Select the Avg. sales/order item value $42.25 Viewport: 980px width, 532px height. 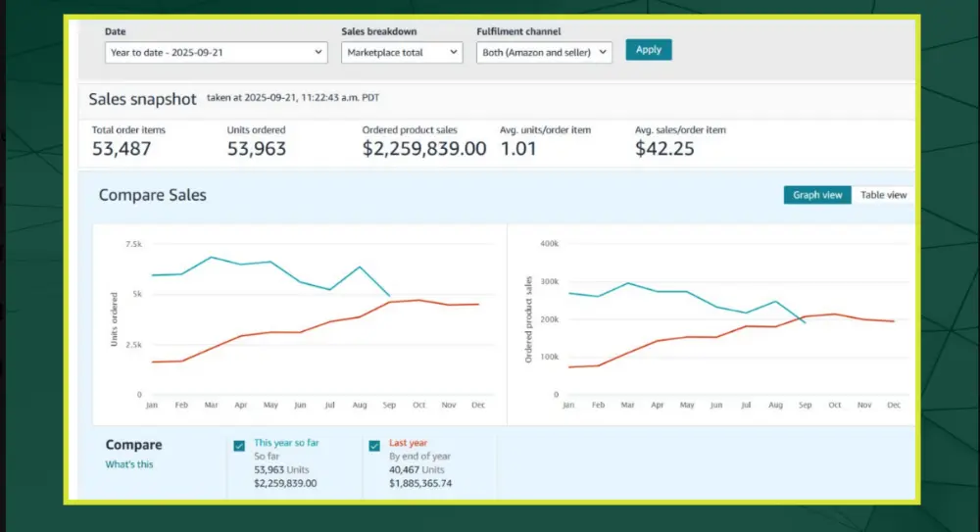tap(664, 149)
